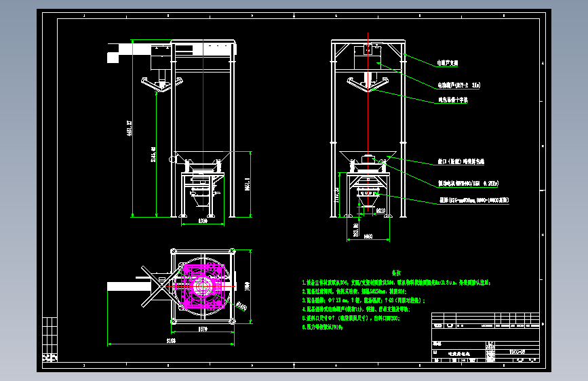The image size is (588, 381).
Task: Click the "电动葫芦" hoist callout label
Action: tap(458, 85)
